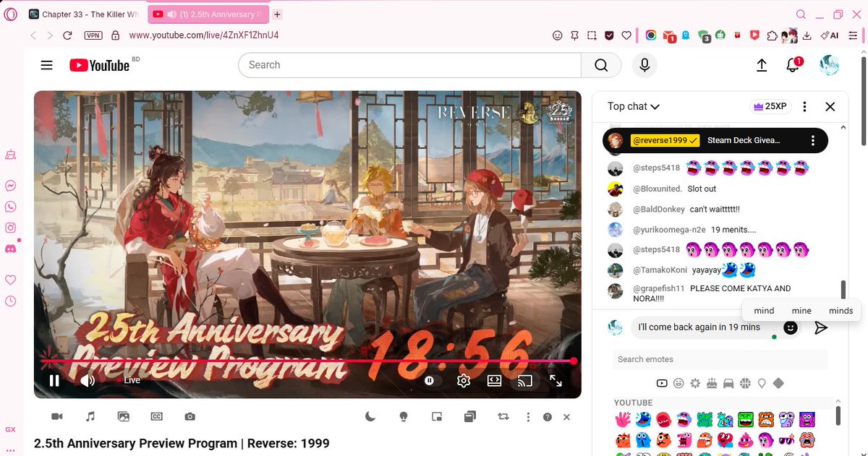Toggle the light bulb icon below video
The image size is (868, 456).
[404, 417]
